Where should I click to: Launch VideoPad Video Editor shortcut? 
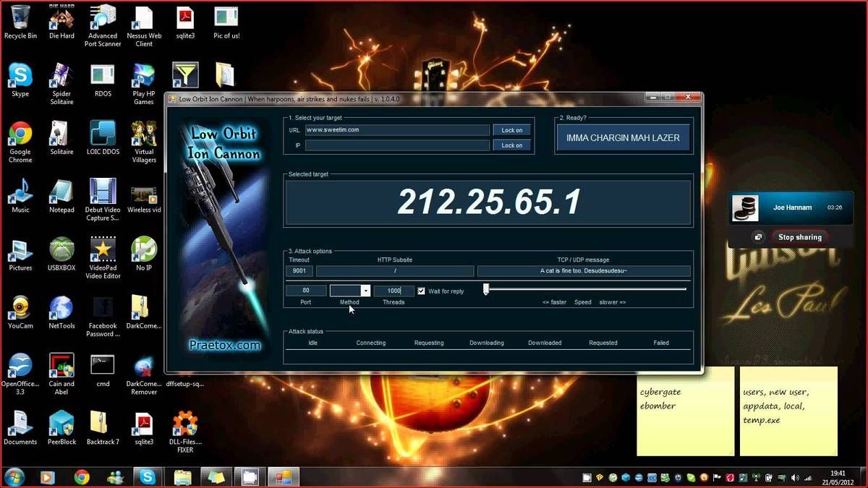(x=103, y=257)
